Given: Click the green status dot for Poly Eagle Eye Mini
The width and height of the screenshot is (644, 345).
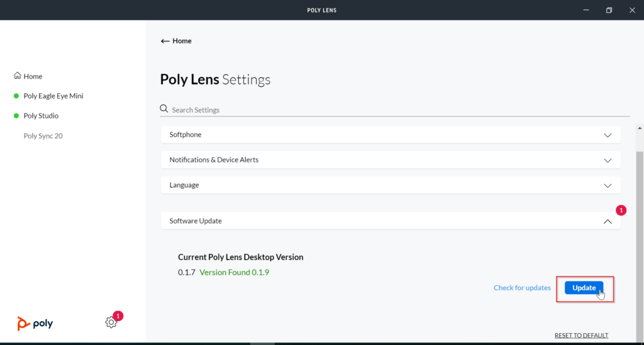Looking at the screenshot, I should click(16, 96).
